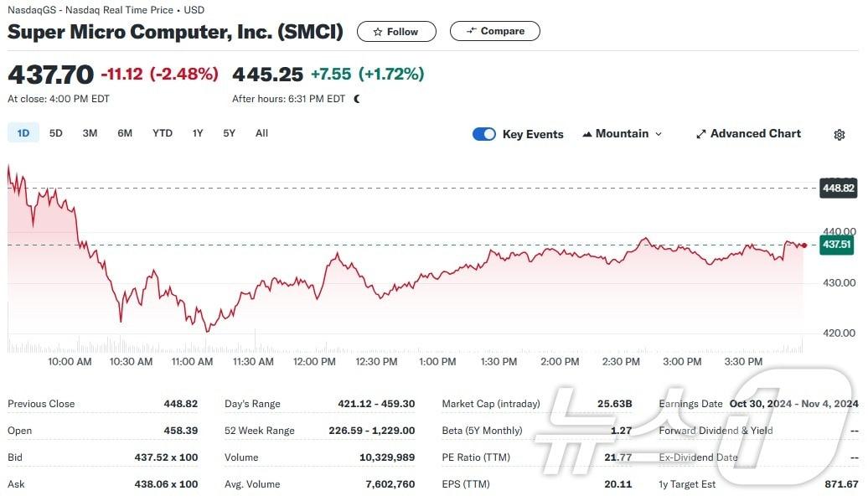Image resolution: width=868 pixels, height=501 pixels.
Task: Toggle the Key Events switch
Action: point(484,134)
